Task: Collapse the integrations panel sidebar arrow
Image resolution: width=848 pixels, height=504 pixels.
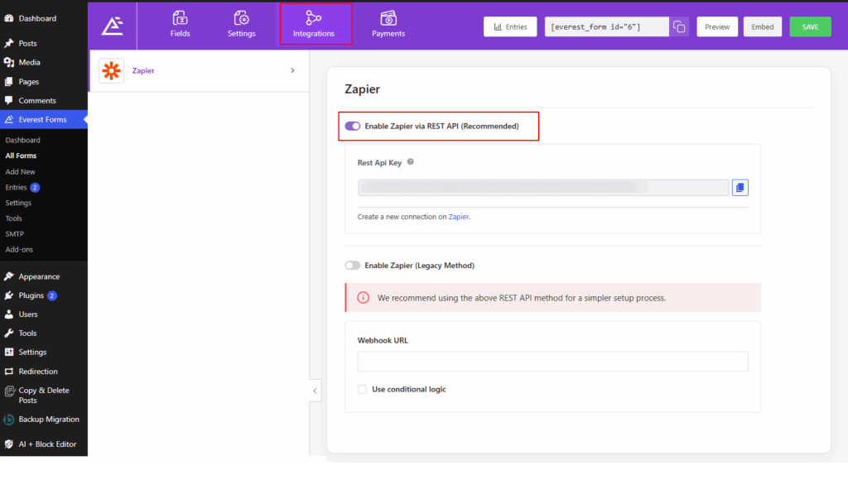Action: point(315,391)
